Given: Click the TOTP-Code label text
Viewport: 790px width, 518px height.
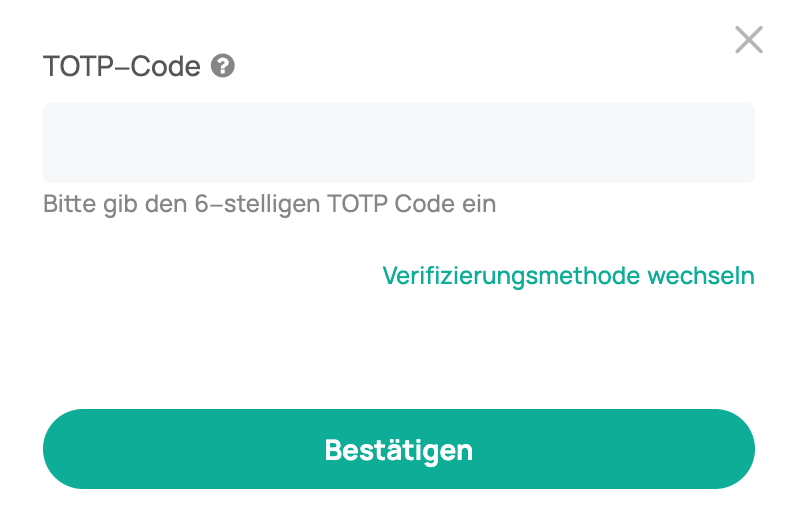Looking at the screenshot, I should tap(121, 67).
